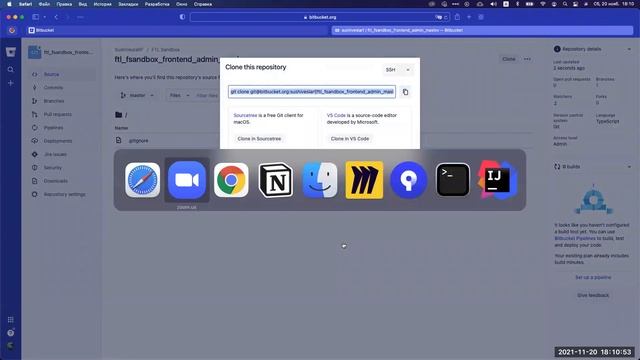Open SSH protocol dropdown in clone dialog
640x360 pixels.
point(398,70)
